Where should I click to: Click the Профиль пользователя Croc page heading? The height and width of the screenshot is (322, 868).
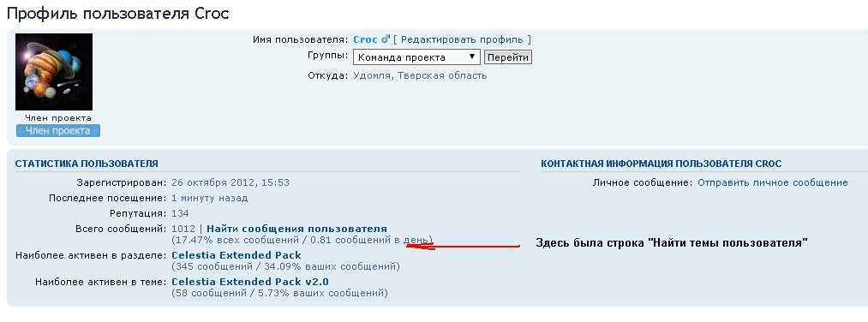coord(118,14)
